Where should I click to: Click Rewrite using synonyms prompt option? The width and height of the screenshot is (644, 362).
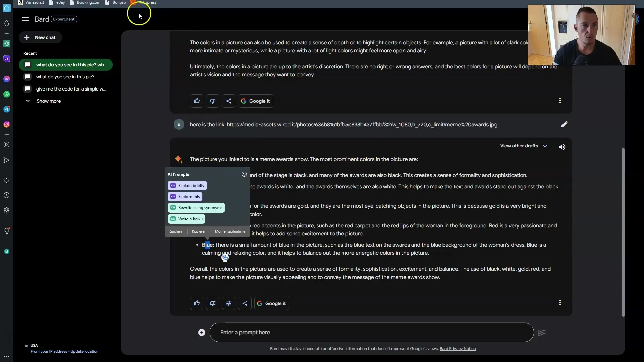click(200, 207)
